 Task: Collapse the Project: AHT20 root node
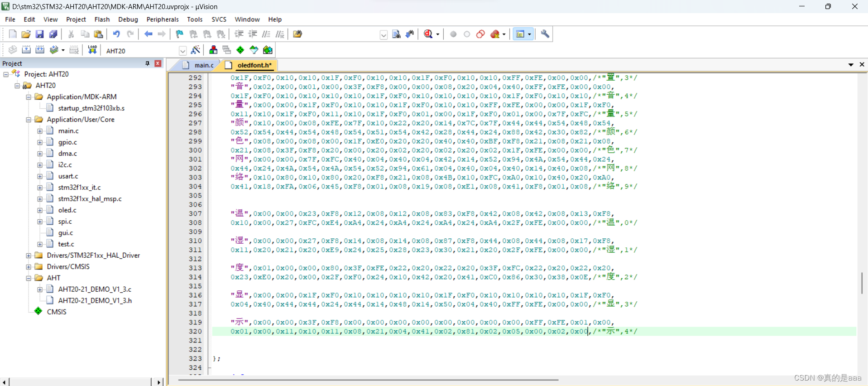pos(6,74)
